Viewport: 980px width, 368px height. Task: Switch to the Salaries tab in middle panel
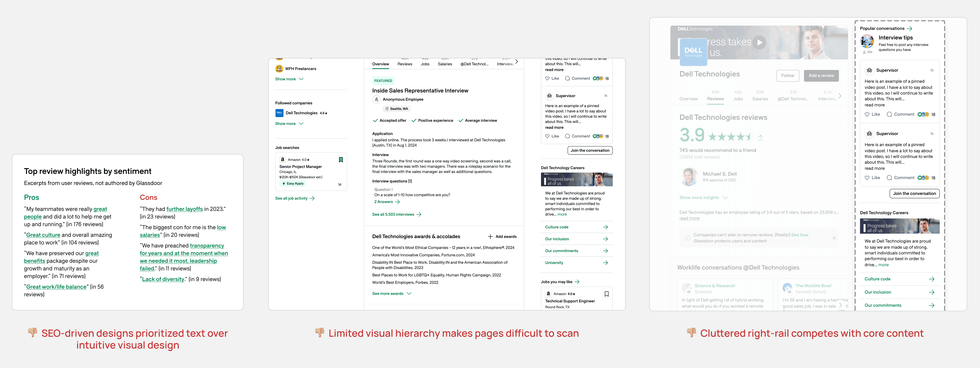pos(445,64)
